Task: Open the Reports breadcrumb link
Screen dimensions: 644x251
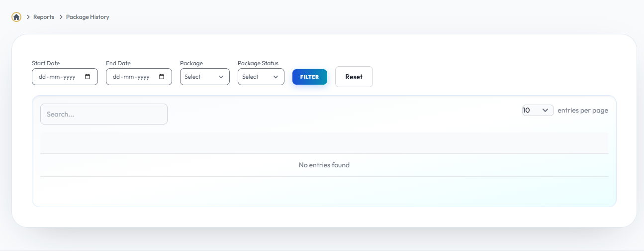Action: tap(44, 17)
